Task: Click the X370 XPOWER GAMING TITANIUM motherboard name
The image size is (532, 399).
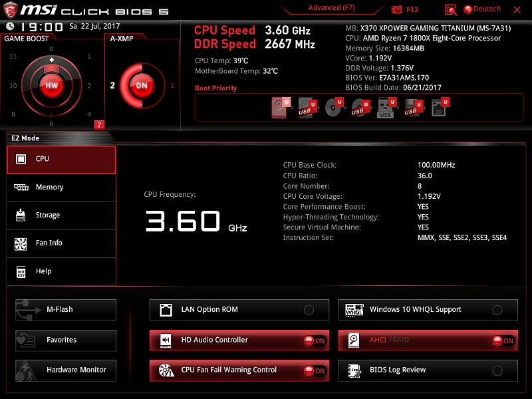Action: (436, 28)
